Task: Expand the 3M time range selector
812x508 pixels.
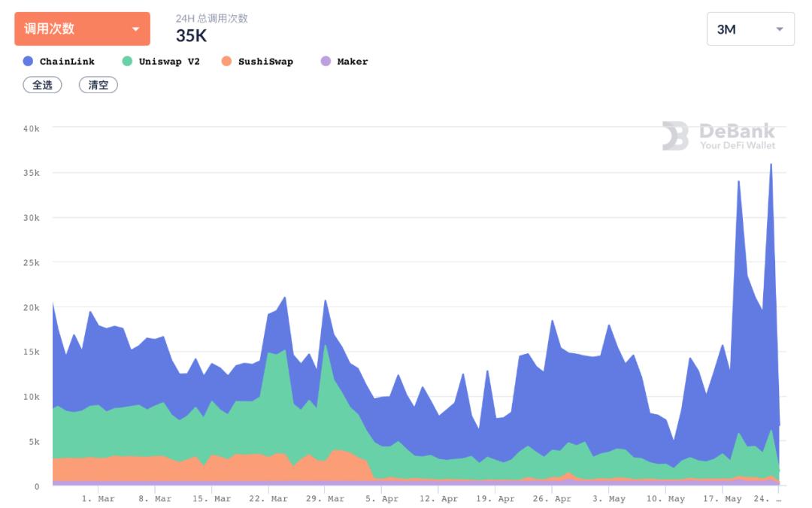Action: point(750,29)
